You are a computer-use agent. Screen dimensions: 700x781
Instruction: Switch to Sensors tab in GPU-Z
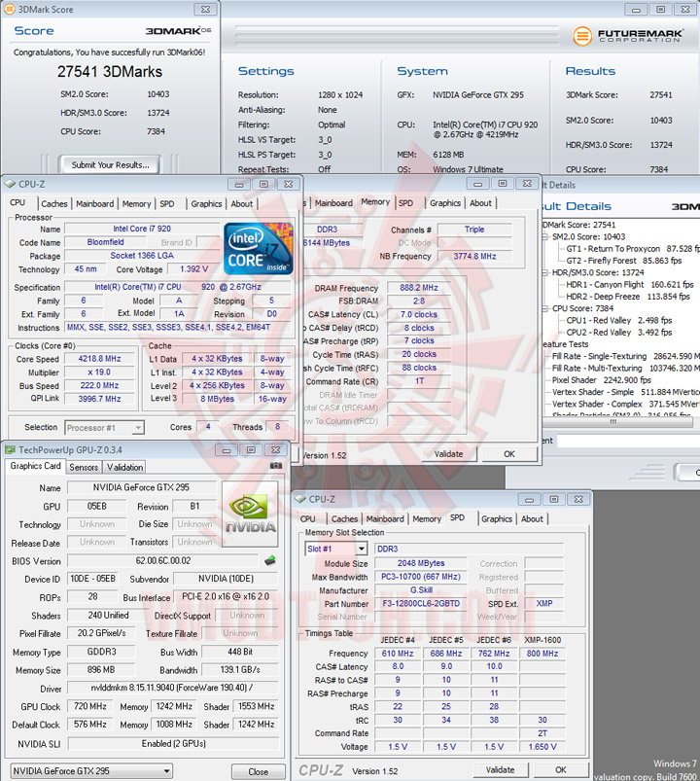pos(84,467)
